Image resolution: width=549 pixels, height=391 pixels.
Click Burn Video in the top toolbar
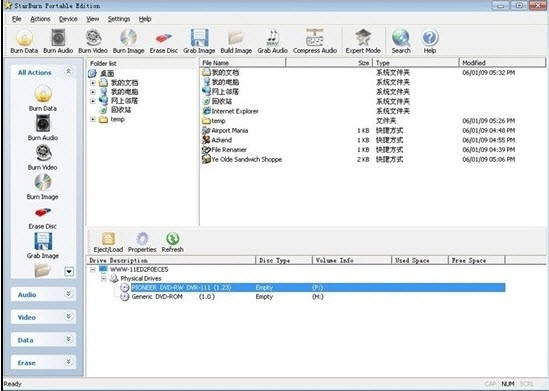[x=93, y=41]
